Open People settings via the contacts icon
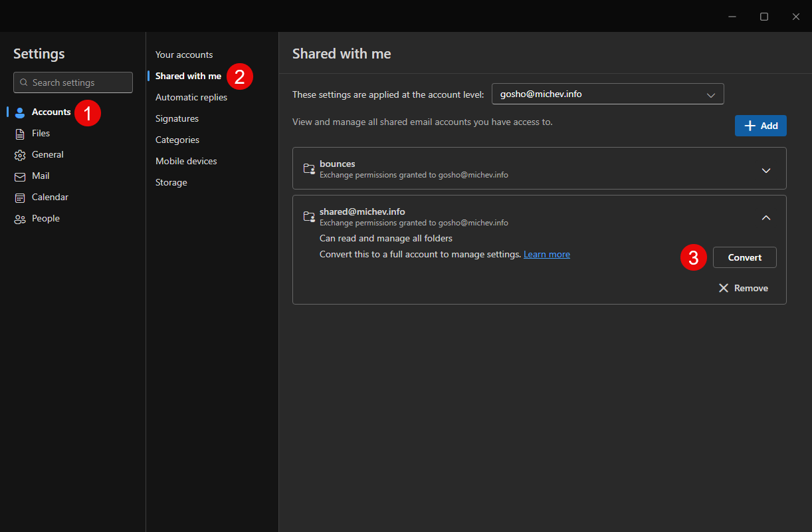 coord(20,218)
